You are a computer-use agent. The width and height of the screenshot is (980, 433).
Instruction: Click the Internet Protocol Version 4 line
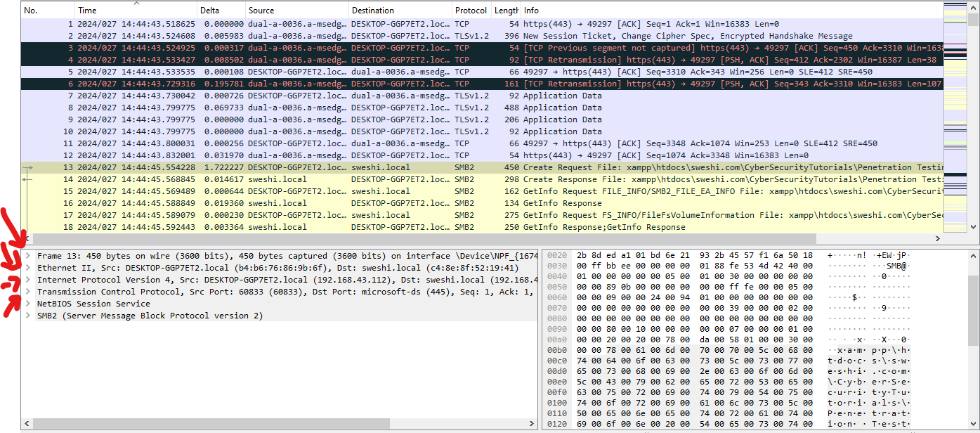pyautogui.click(x=287, y=280)
